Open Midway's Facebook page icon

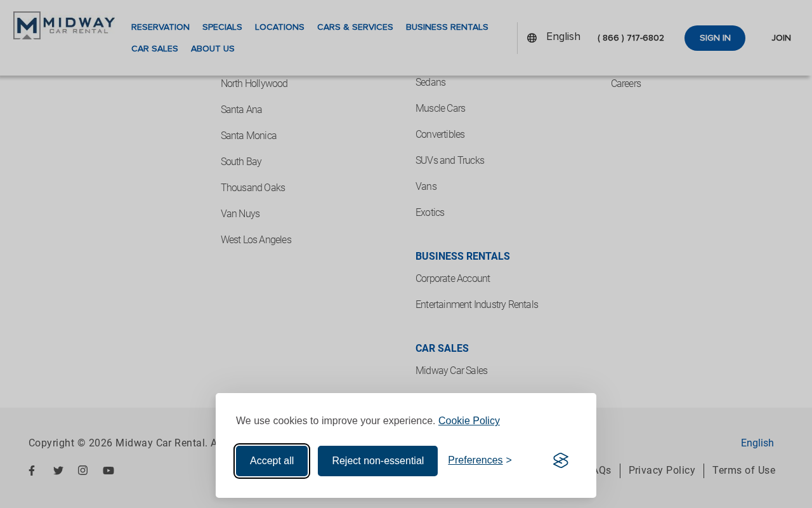click(x=32, y=471)
